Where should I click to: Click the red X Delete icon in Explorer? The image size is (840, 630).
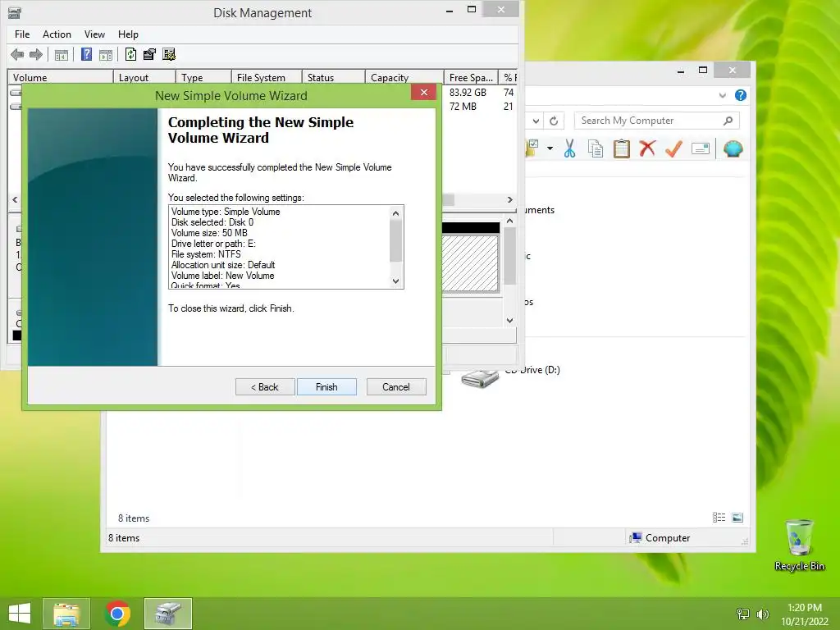[647, 148]
